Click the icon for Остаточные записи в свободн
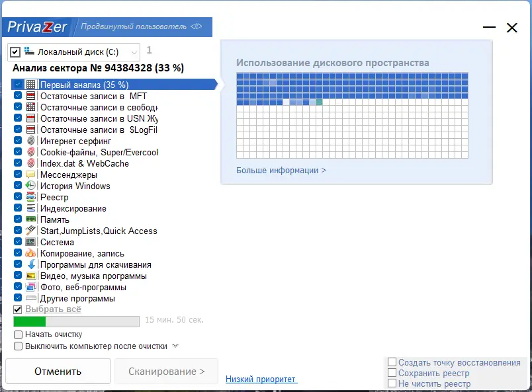532x392 pixels. [x=30, y=107]
